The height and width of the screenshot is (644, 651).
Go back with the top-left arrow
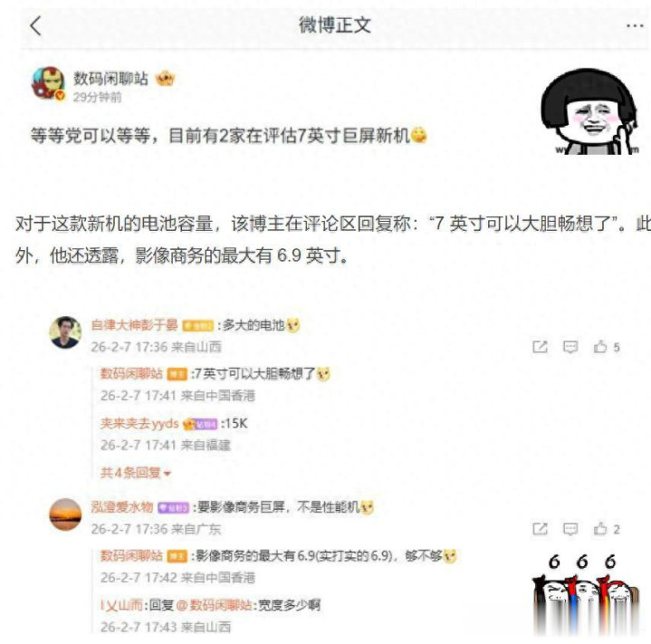[x=36, y=25]
